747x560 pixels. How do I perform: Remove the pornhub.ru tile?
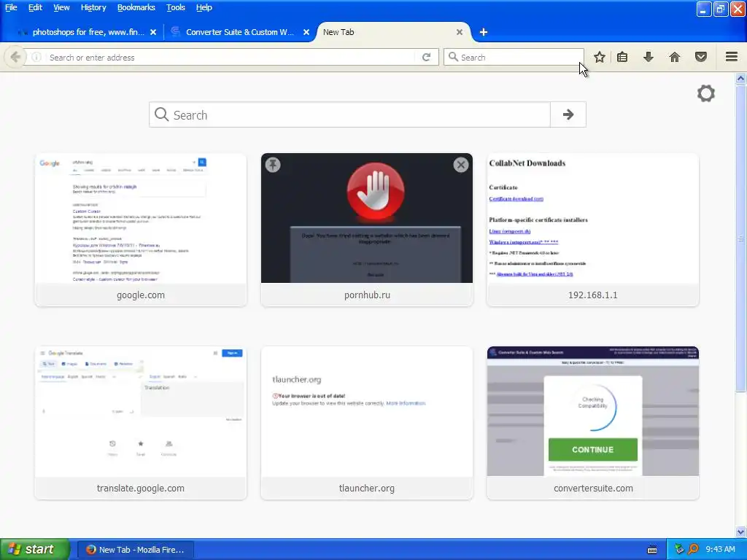[x=461, y=165]
